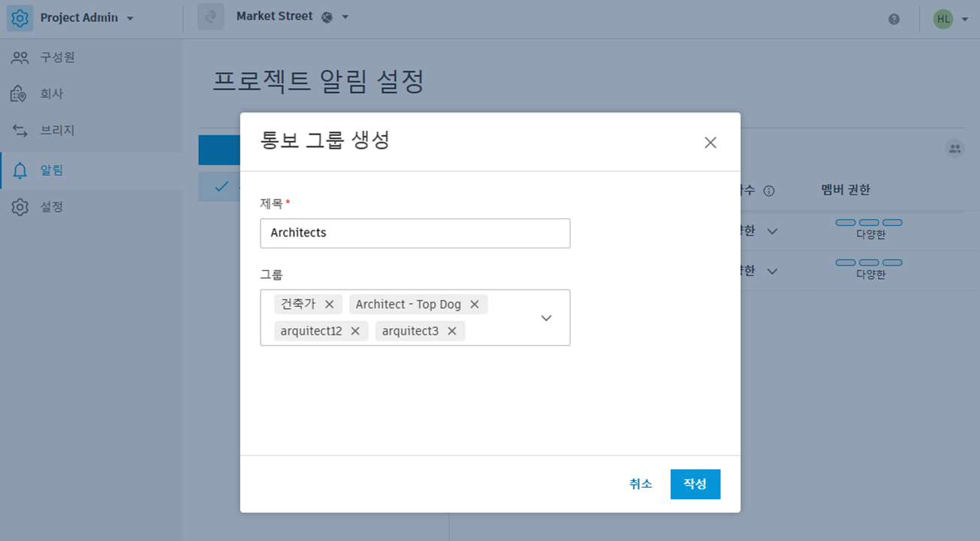This screenshot has width=980, height=541.
Task: Click the 작성 button to create the group
Action: [695, 484]
